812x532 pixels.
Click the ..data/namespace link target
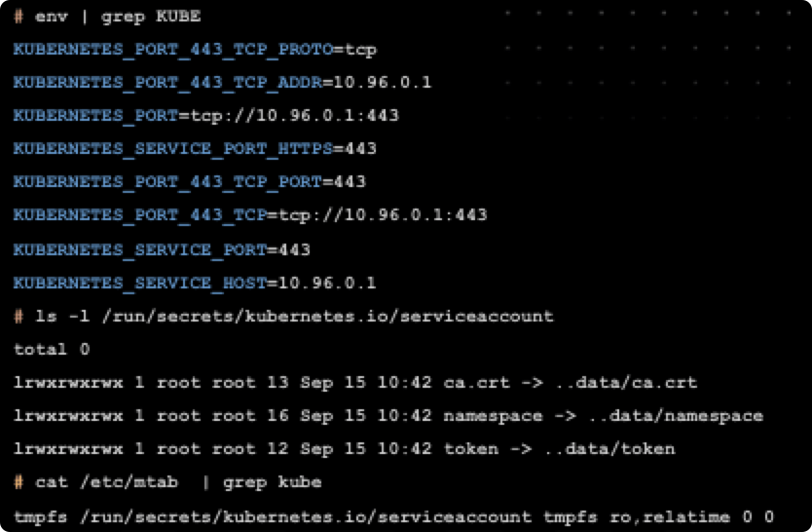click(676, 415)
